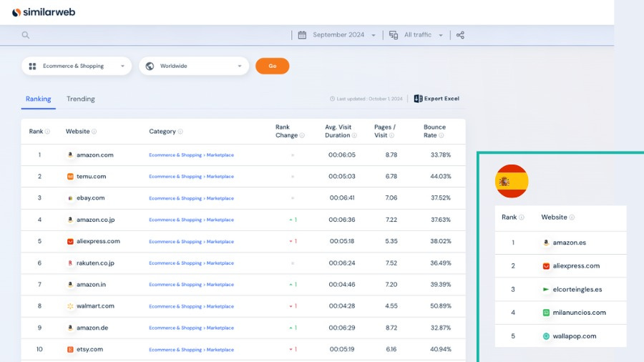Click the bounce rate value 50.89%
Viewport: 644px width, 362px height.
click(x=441, y=306)
